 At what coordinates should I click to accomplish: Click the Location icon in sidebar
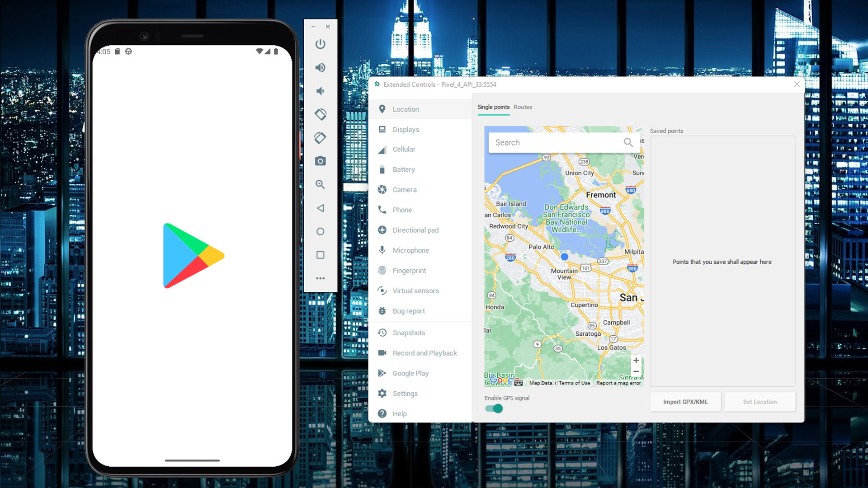[x=382, y=108]
